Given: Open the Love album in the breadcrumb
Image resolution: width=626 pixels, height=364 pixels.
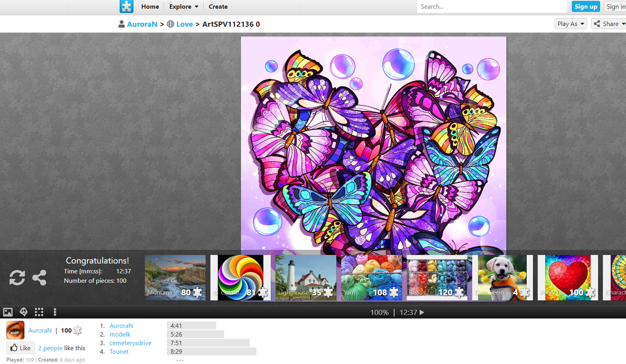Looking at the screenshot, I should (x=184, y=24).
